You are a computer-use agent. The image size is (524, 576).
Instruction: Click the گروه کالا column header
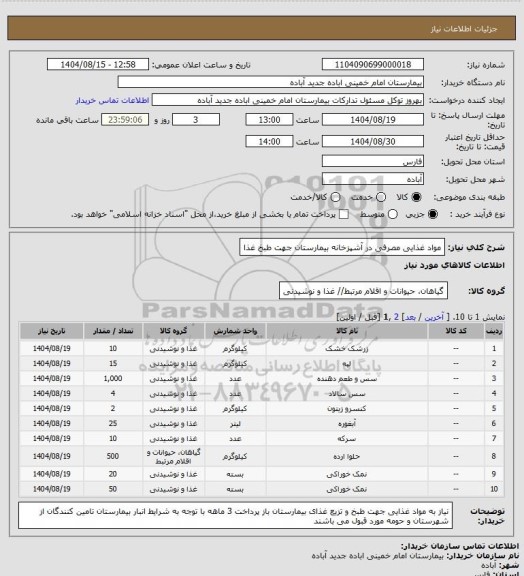(173, 331)
